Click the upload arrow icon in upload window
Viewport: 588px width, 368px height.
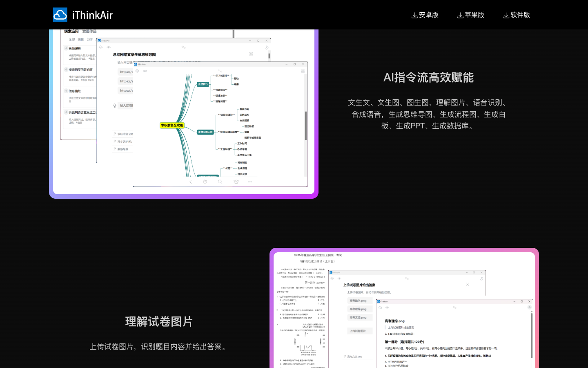click(332, 278)
